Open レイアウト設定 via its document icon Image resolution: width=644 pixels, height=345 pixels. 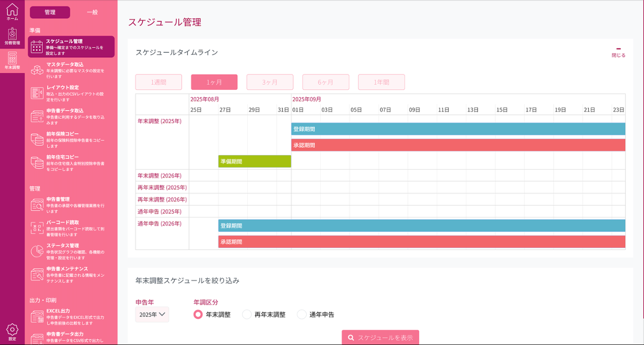(36, 93)
